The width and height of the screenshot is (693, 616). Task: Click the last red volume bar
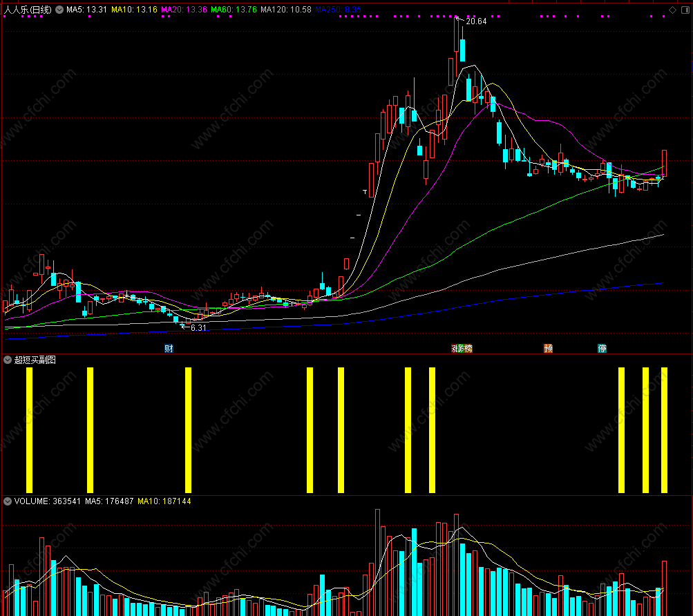[x=664, y=588]
